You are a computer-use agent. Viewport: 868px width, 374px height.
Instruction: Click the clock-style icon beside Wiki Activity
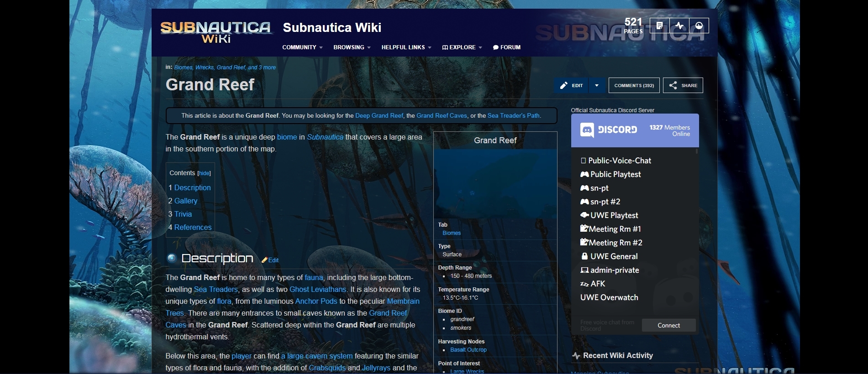click(x=699, y=26)
